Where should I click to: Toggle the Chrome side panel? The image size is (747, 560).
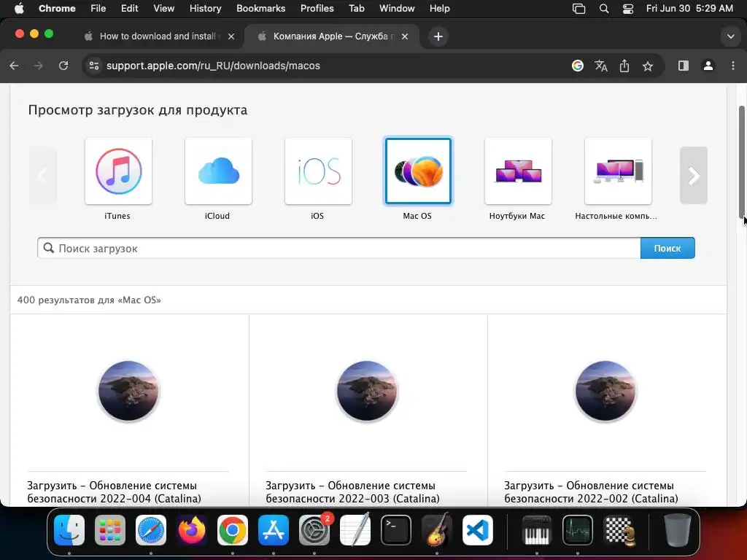pyautogui.click(x=683, y=66)
